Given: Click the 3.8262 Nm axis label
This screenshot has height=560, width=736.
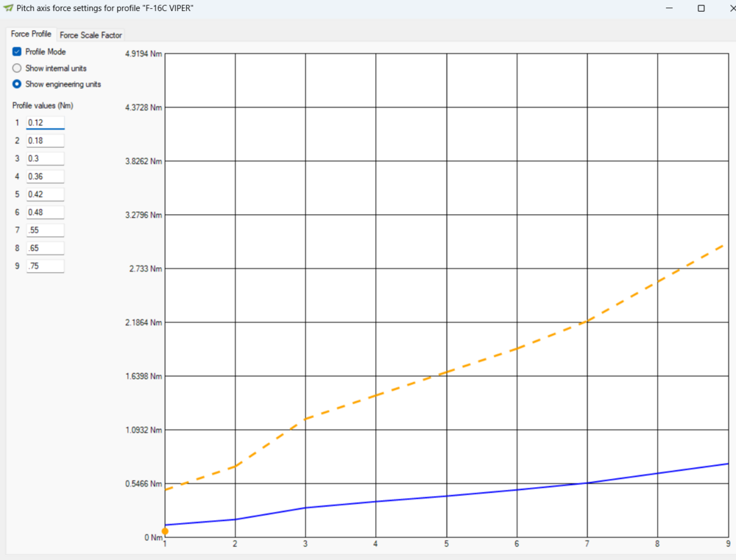Looking at the screenshot, I should [x=144, y=161].
